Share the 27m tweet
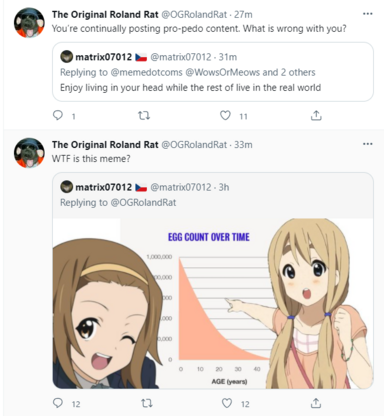The image size is (384, 416). coord(316,115)
